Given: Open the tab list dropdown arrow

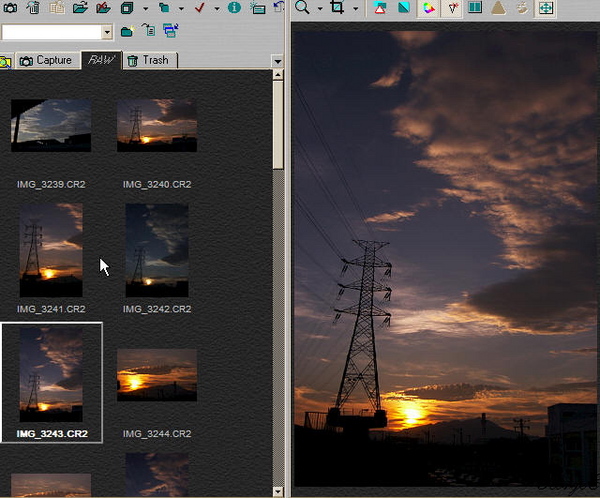Looking at the screenshot, I should pyautogui.click(x=277, y=61).
